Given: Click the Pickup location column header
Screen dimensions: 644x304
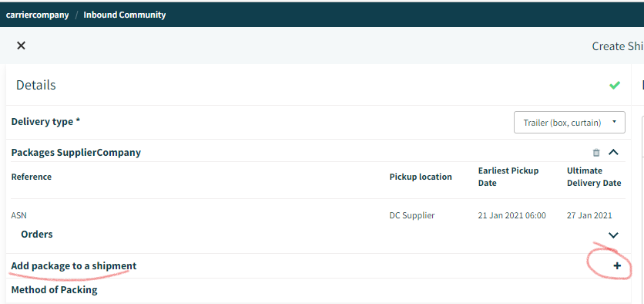Looking at the screenshot, I should tap(421, 177).
